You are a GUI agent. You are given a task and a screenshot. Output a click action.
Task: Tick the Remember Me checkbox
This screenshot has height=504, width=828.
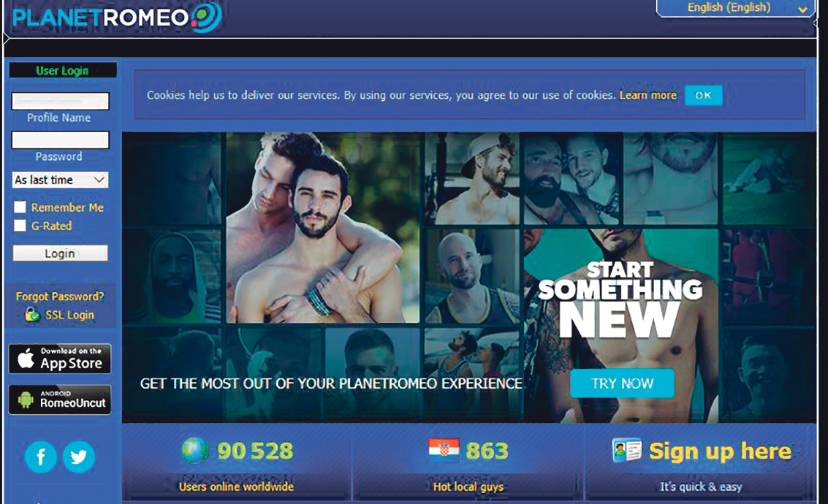[20, 207]
